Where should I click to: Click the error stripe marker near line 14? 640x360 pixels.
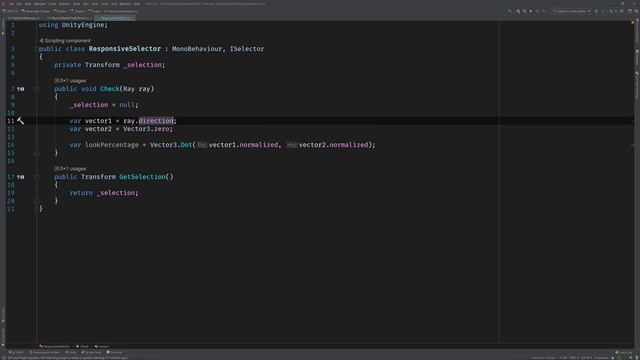click(633, 145)
